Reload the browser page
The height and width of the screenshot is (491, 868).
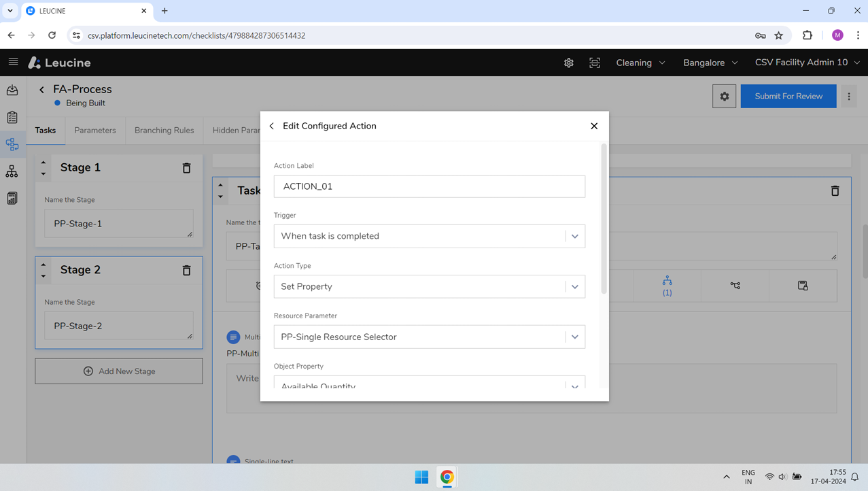click(x=52, y=35)
